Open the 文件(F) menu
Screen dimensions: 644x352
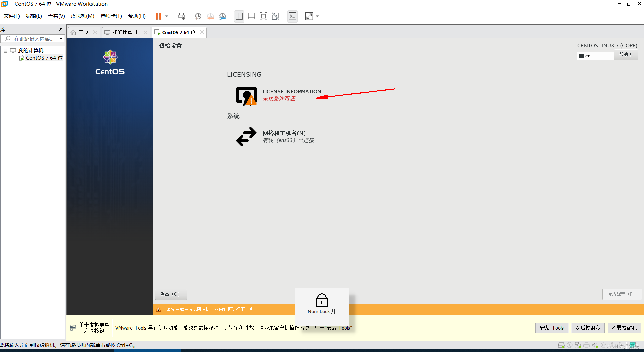click(12, 16)
